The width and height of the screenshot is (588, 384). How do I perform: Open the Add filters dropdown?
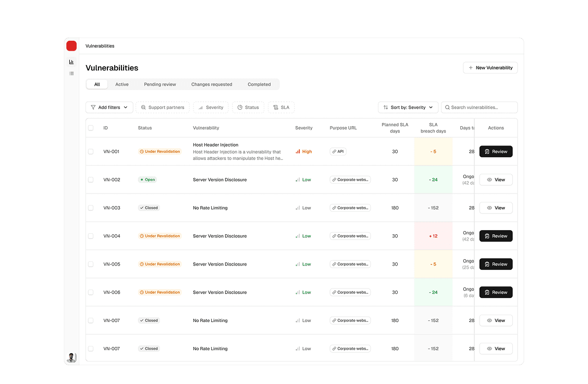(109, 107)
